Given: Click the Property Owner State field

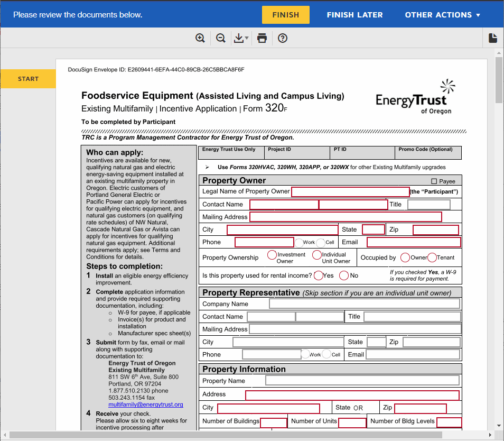Looking at the screenshot, I should click(374, 229).
